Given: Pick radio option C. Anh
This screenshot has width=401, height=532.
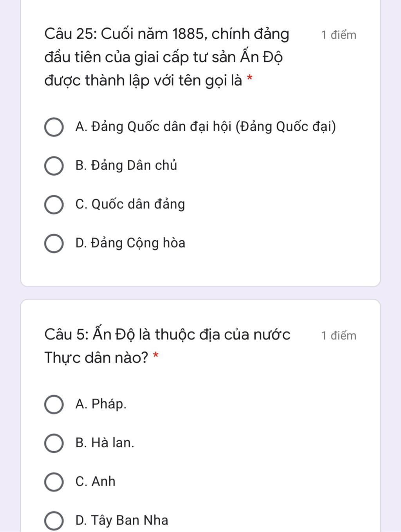Looking at the screenshot, I should click(x=54, y=482).
